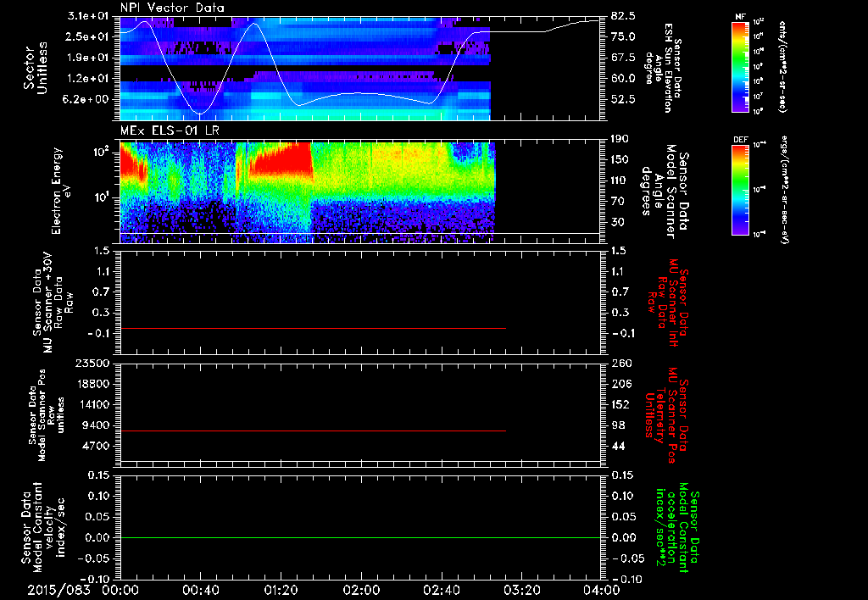Image resolution: width=868 pixels, height=600 pixels.
Task: Click the '30' scanner angle tick label
Action: [618, 222]
